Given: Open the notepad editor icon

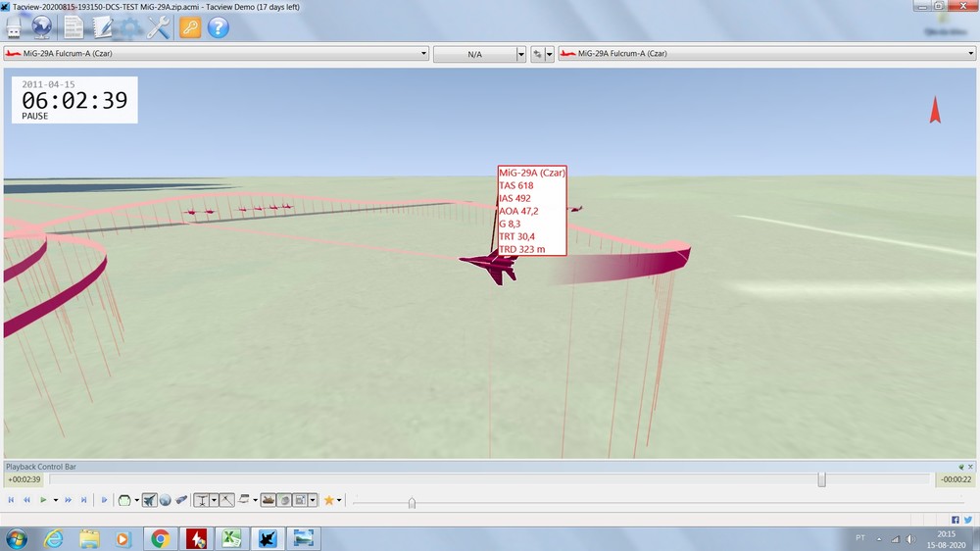Looking at the screenshot, I should coord(103,27).
